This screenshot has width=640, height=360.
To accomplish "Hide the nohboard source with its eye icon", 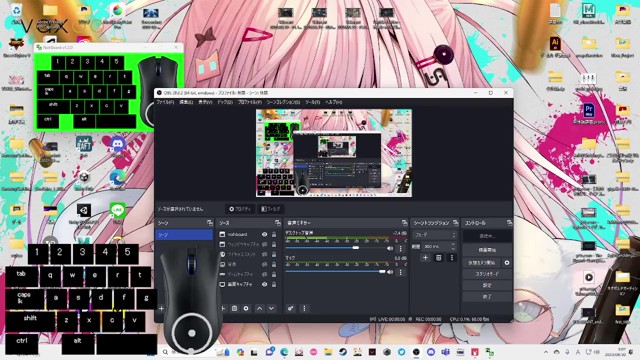I will tap(264, 234).
